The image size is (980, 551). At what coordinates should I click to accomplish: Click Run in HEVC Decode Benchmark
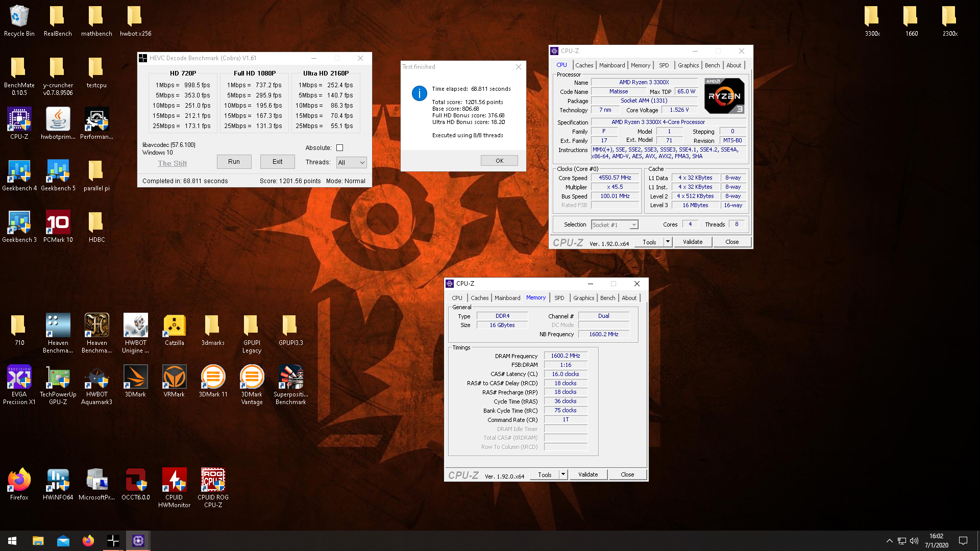tap(234, 162)
